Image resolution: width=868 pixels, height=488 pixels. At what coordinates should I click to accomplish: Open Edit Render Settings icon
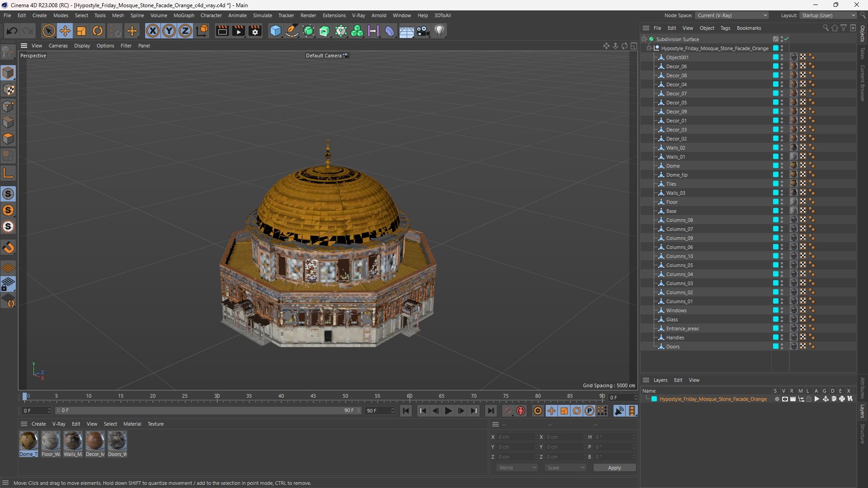[255, 31]
